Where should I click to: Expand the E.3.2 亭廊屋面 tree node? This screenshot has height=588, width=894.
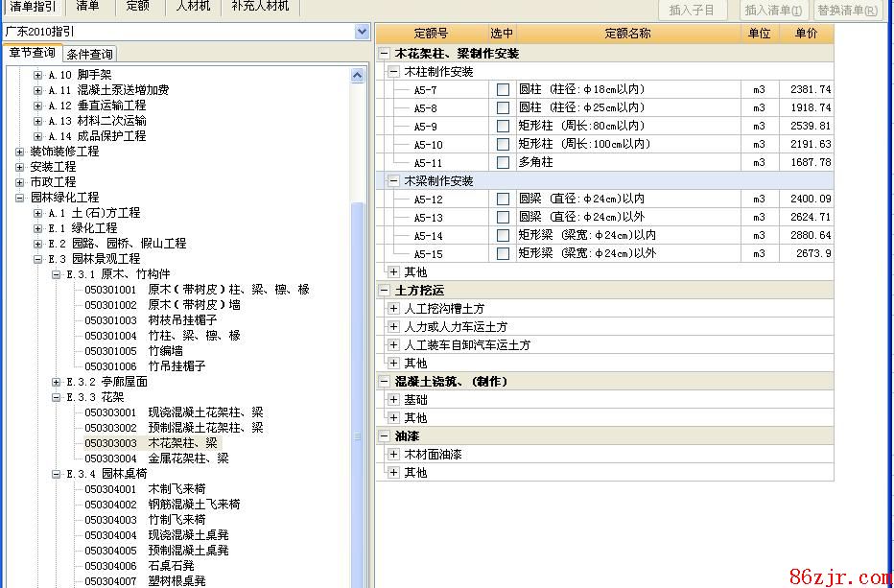[57, 382]
